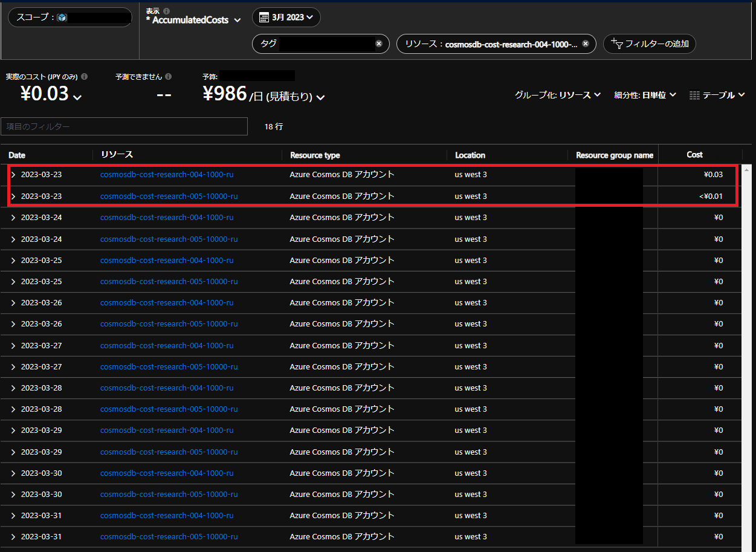Open cosmosdb-cost-research-004-1000-ru link dated 2023-03-31
Viewport: 756px width, 552px height.
tap(167, 516)
